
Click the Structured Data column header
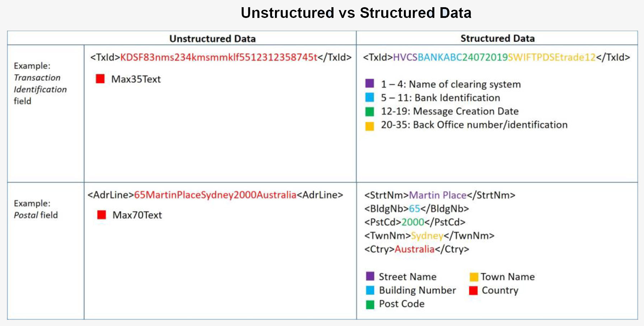[498, 38]
